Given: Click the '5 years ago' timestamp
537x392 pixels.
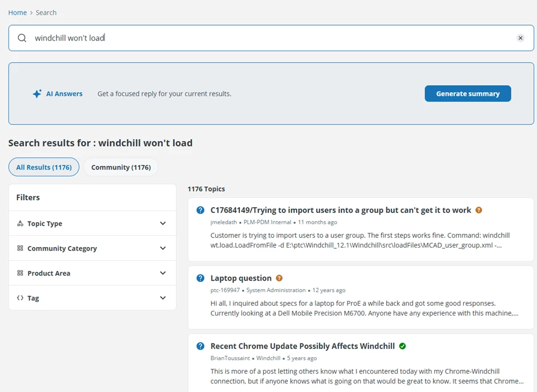Looking at the screenshot, I should click(302, 358).
